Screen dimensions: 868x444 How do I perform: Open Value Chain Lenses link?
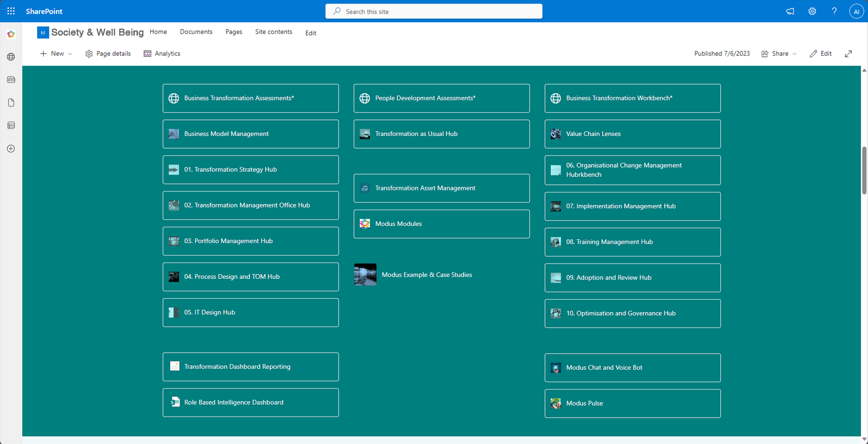(633, 134)
